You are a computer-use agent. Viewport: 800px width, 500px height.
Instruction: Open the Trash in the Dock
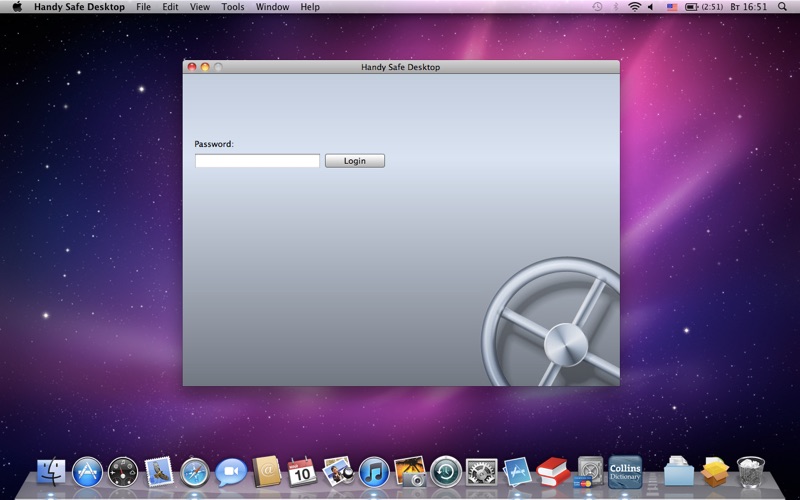751,472
